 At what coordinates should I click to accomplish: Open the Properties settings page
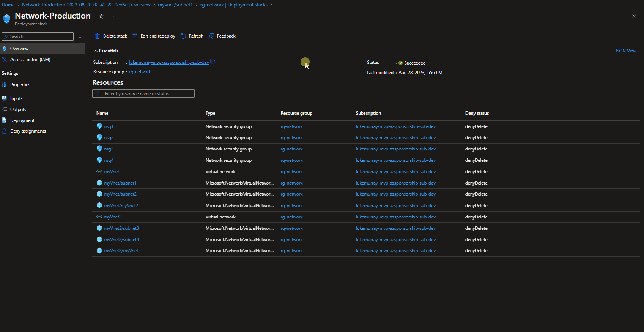(20, 85)
